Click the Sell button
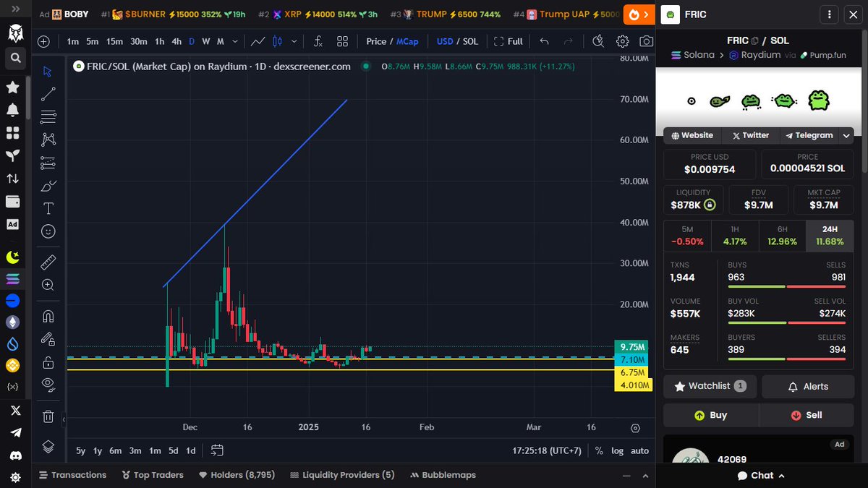Viewport: 868px width, 488px height. [807, 415]
